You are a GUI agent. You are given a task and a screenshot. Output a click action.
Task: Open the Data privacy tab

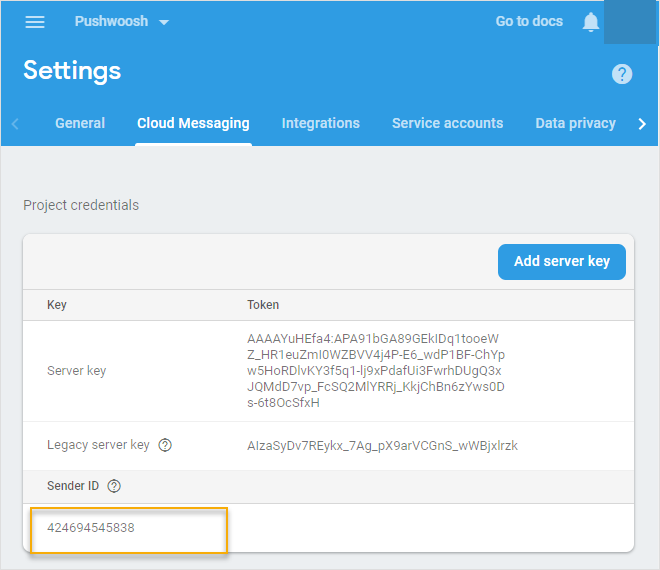[x=575, y=123]
